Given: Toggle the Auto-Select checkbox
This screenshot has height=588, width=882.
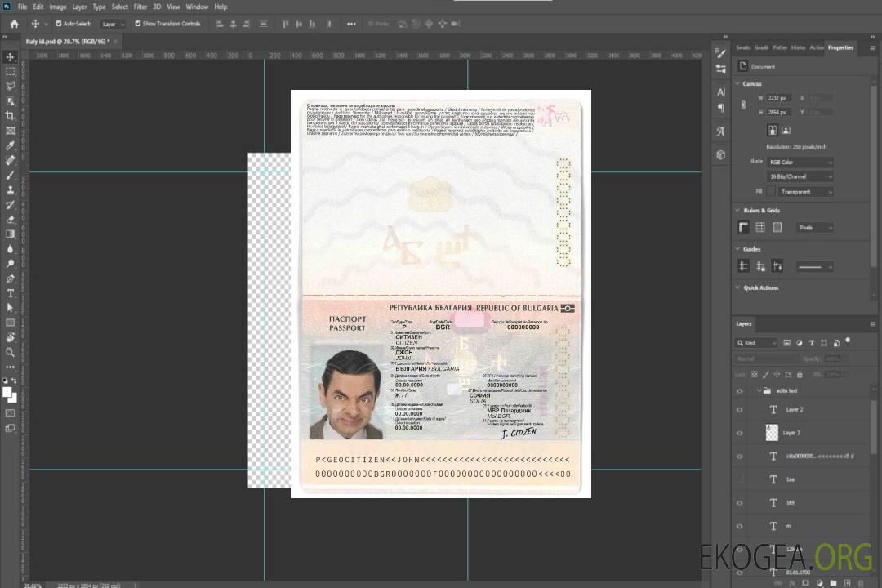Looking at the screenshot, I should coord(59,24).
